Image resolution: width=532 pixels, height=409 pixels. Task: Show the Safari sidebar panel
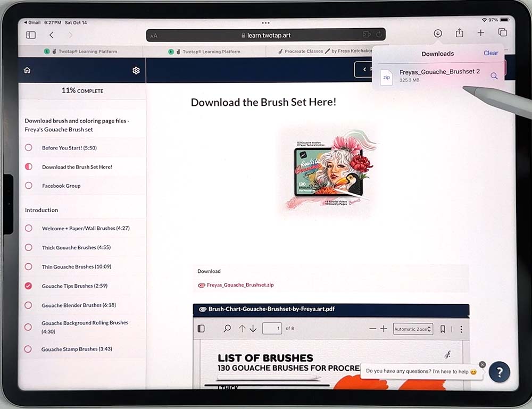(31, 35)
